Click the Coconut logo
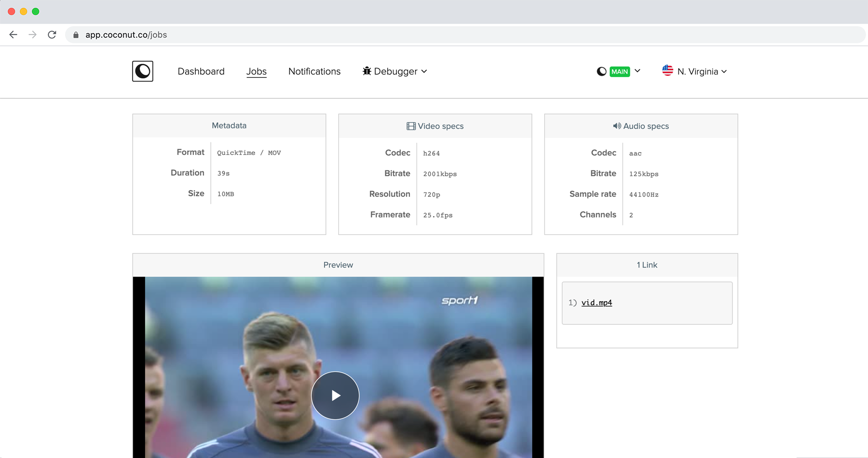868x458 pixels. (143, 71)
